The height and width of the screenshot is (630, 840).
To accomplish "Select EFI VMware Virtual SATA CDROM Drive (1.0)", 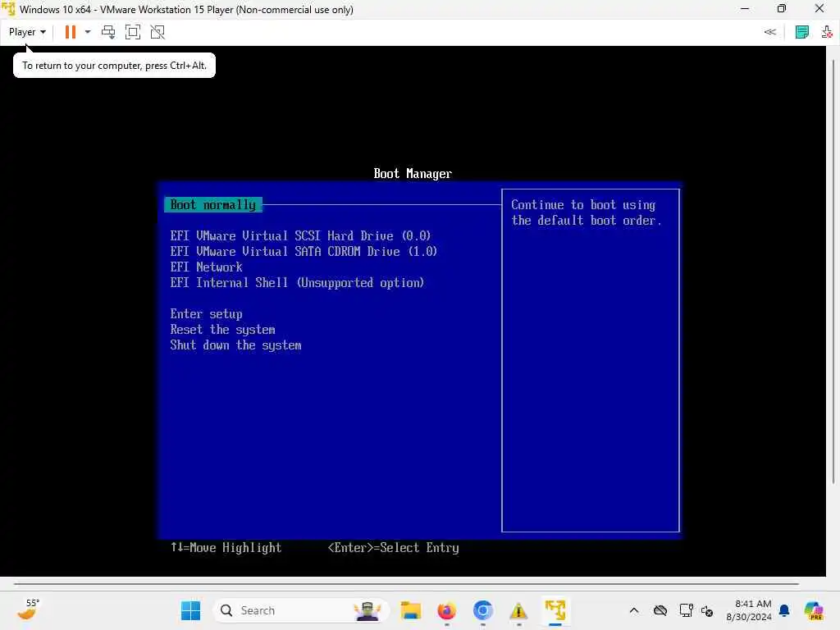I will pos(304,251).
